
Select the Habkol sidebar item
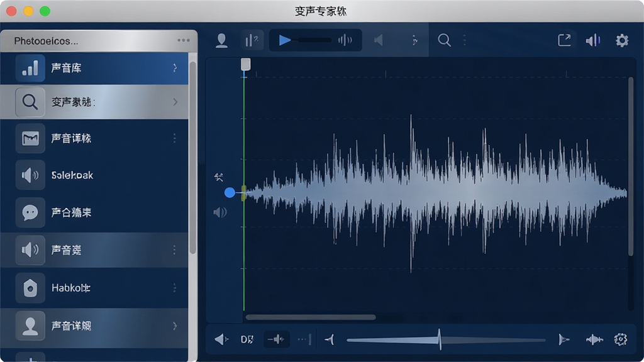point(94,288)
